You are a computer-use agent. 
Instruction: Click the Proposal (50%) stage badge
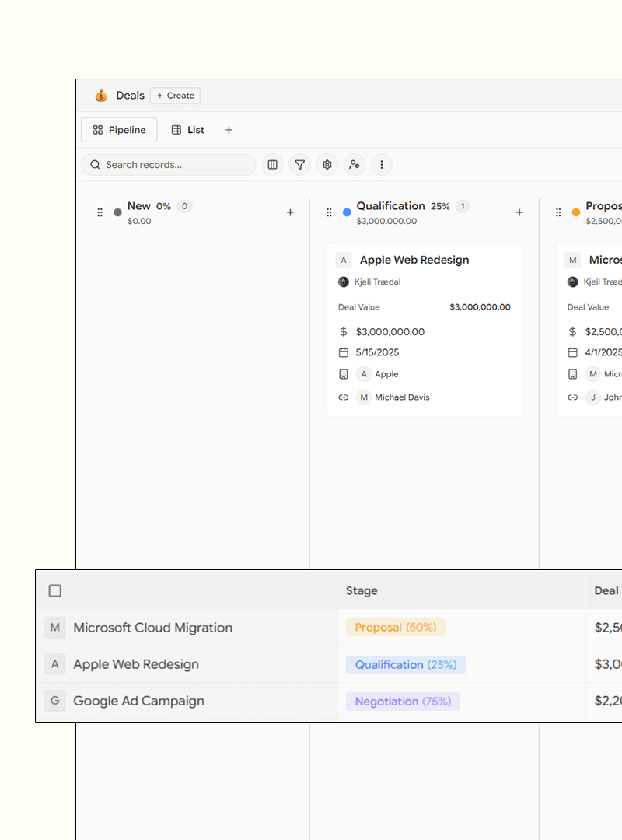396,628
